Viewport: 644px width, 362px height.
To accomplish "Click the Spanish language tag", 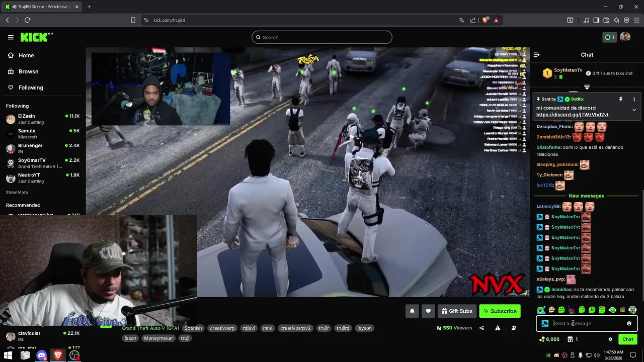I will 193,328.
